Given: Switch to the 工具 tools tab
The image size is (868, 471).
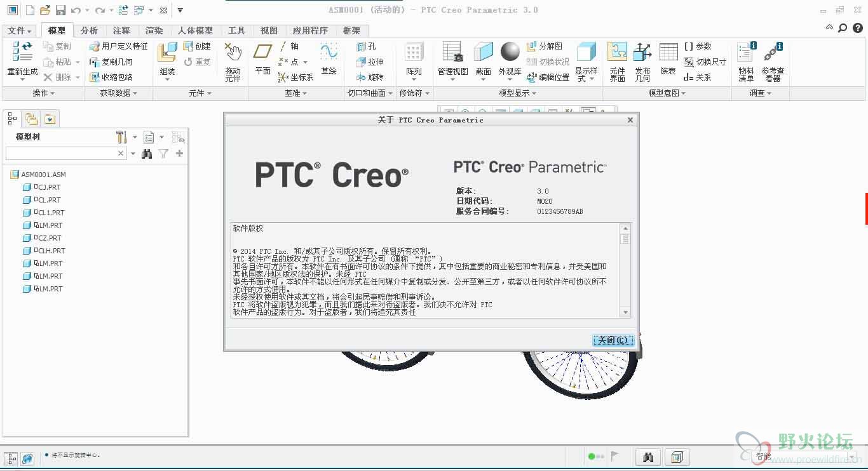Looking at the screenshot, I should click(x=236, y=30).
